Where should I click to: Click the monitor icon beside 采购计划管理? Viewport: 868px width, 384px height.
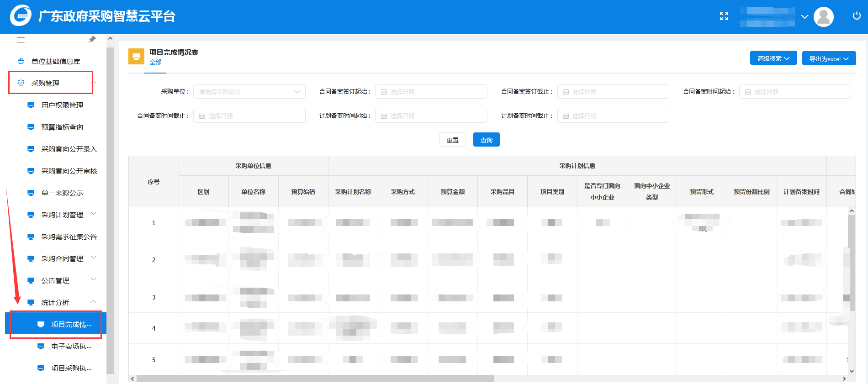(31, 215)
